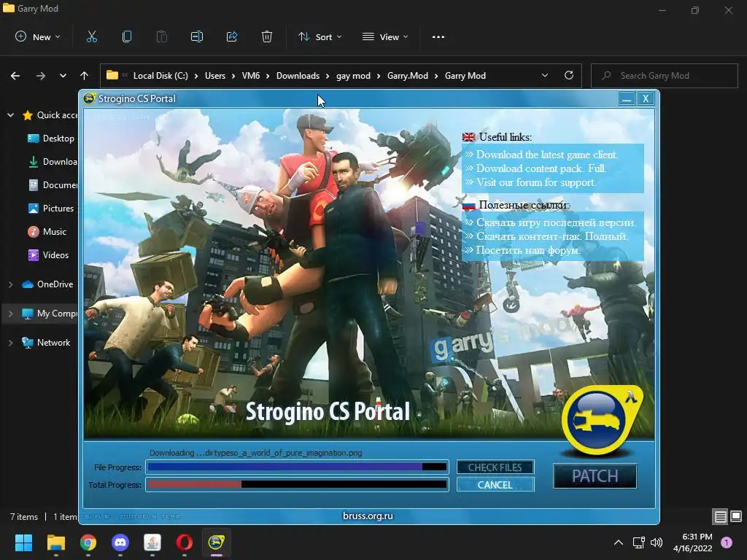Click Downloads in the address bar breadcrumb
Viewport: 747px width, 560px height.
tap(298, 76)
